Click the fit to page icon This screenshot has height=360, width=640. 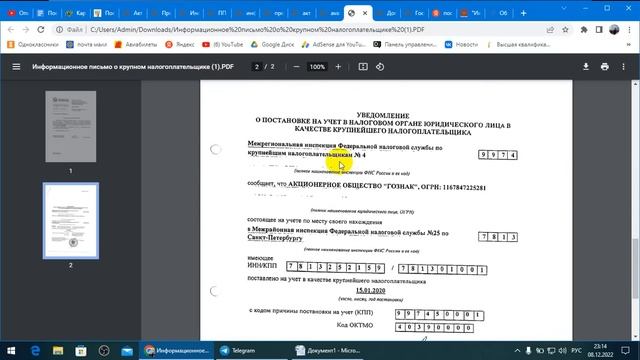363,67
